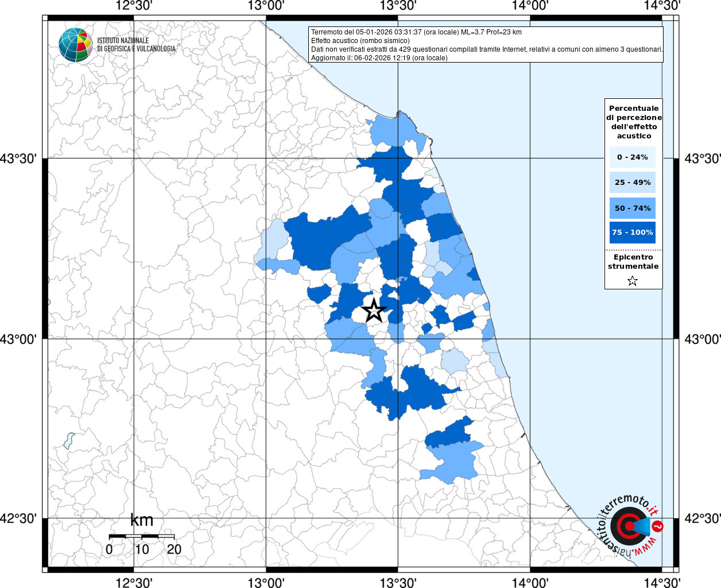Select the 50 - 74% legend swatch
Image resolution: width=721 pixels, height=588 pixels.
pos(633,208)
